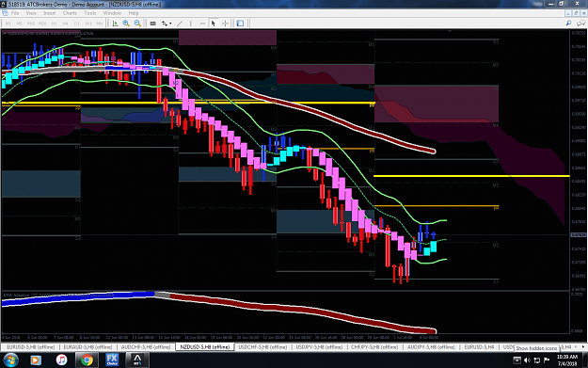Screen dimensions: 588x368
Task: Open the search magnifier icon at top right
Action: coord(568,24)
